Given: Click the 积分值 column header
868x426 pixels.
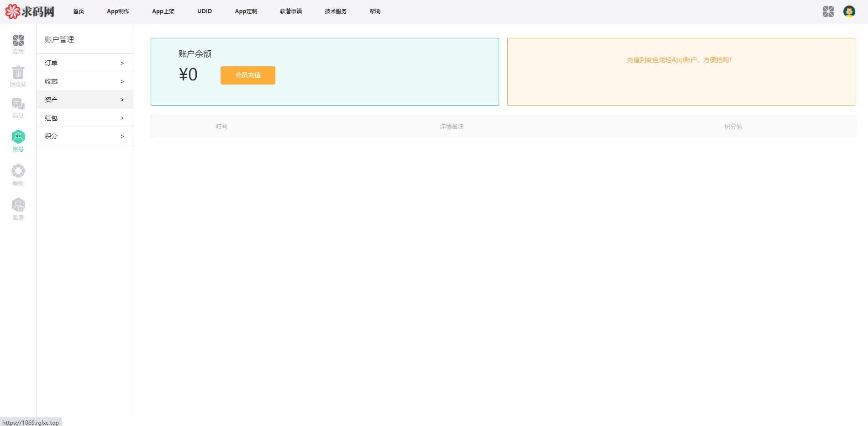Looking at the screenshot, I should [733, 127].
